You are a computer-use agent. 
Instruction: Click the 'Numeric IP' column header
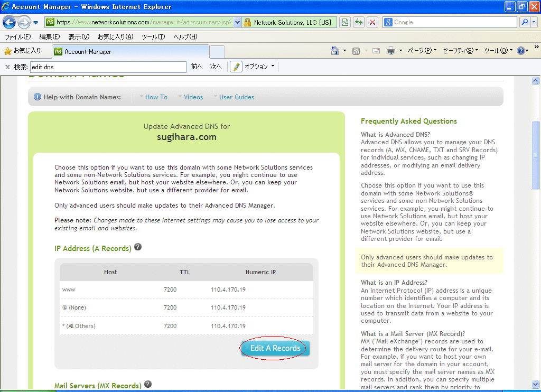(261, 272)
